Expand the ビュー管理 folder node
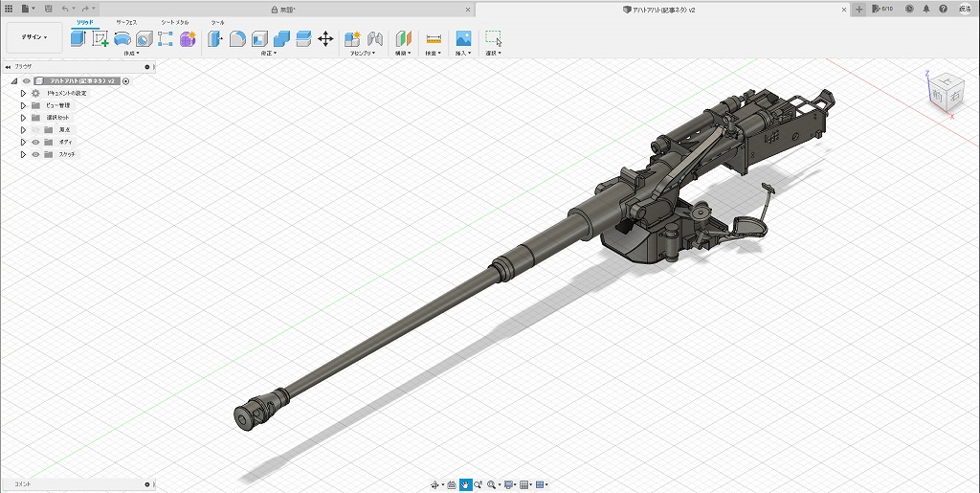Image resolution: width=980 pixels, height=493 pixels. 23,105
